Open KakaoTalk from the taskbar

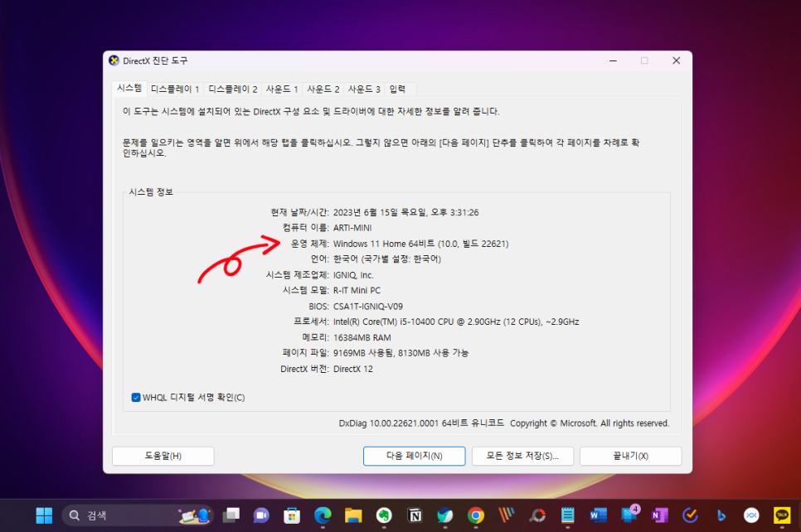pos(782,515)
